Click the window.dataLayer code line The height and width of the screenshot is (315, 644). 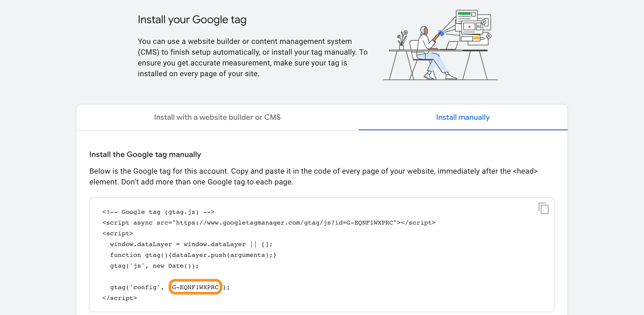click(x=191, y=244)
